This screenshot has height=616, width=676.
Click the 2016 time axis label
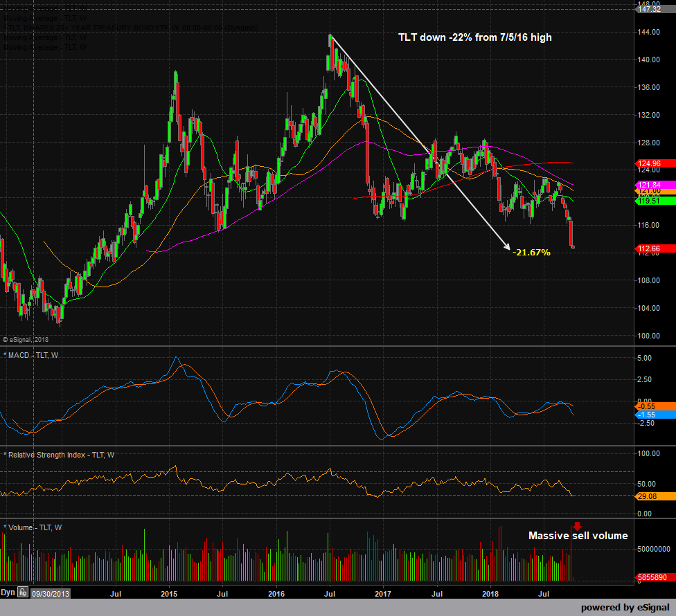[276, 594]
